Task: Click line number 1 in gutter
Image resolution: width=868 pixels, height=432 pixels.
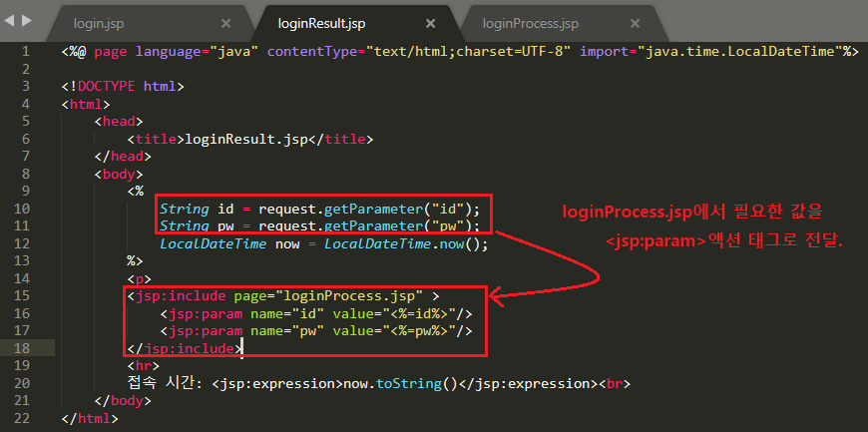Action: click(x=26, y=52)
